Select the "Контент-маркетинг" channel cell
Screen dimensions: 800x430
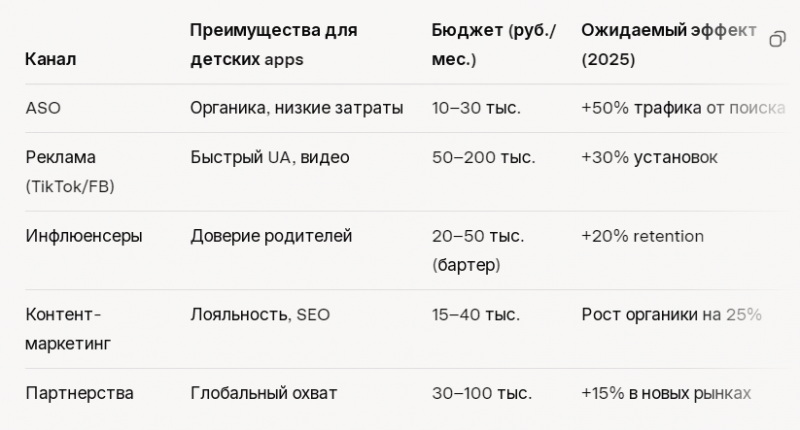(x=68, y=329)
